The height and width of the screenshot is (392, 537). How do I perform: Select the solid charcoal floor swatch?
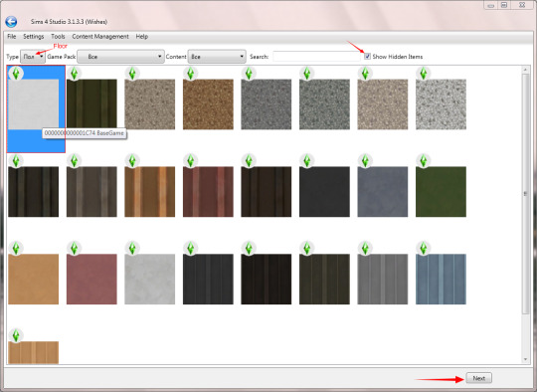[324, 192]
